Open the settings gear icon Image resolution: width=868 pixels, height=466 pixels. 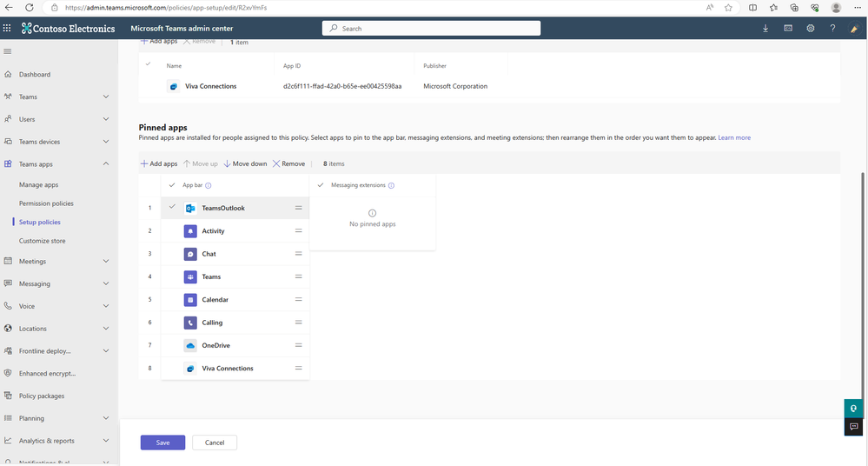coord(811,29)
